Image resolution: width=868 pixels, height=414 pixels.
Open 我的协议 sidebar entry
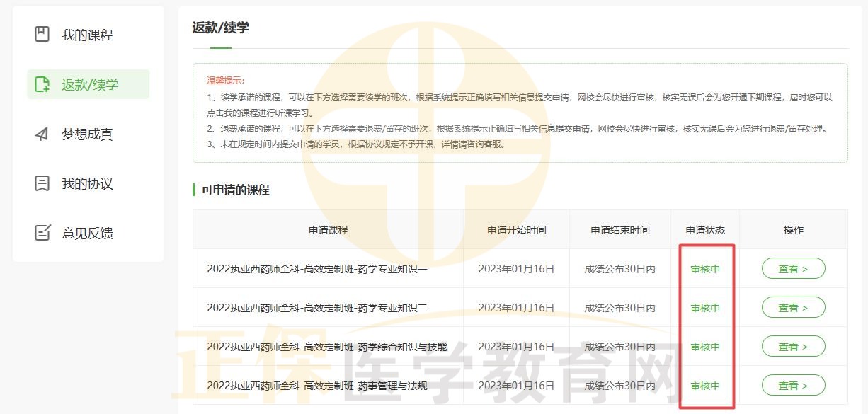click(87, 183)
